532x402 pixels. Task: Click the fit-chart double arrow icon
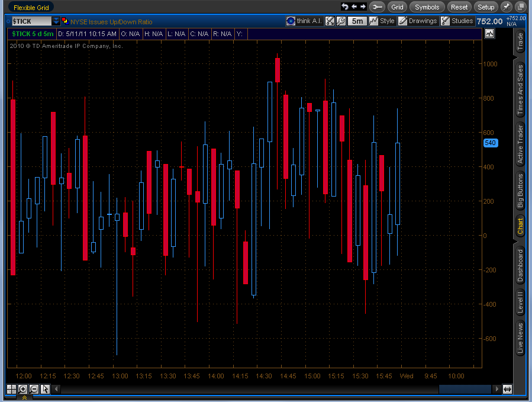(507, 389)
